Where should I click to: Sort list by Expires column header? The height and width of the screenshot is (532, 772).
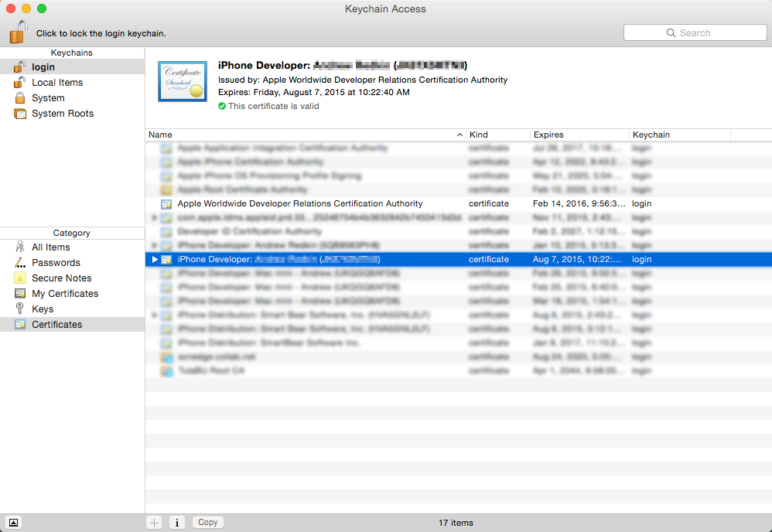coord(579,135)
